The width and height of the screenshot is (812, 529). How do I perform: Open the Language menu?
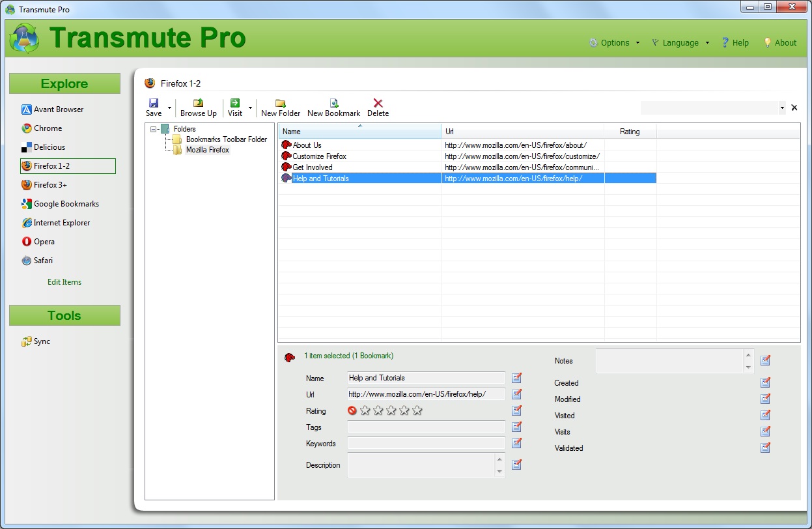(680, 43)
